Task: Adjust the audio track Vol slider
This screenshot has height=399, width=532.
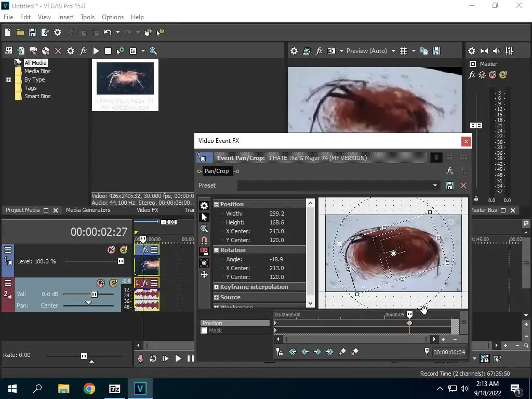Action: point(94,295)
